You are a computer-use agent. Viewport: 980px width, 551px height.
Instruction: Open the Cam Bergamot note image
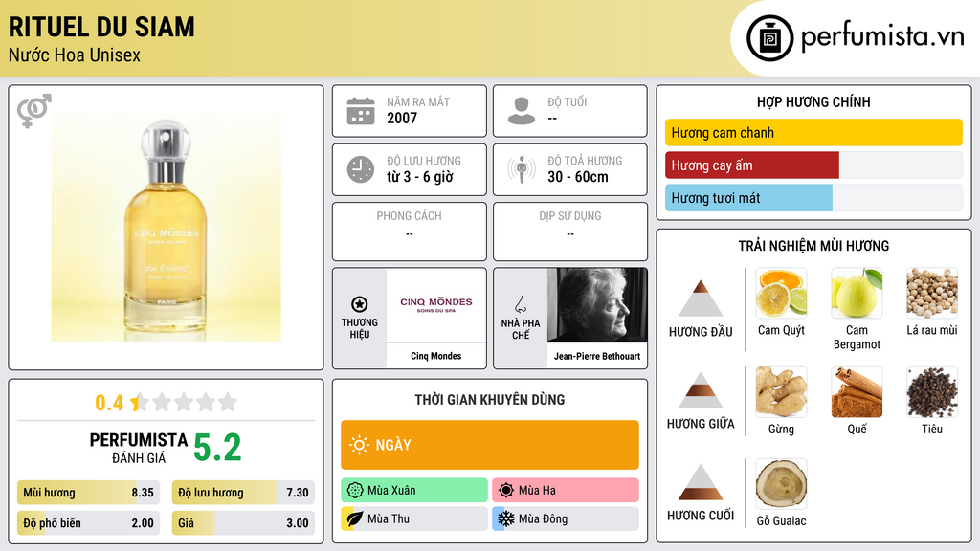pyautogui.click(x=857, y=293)
